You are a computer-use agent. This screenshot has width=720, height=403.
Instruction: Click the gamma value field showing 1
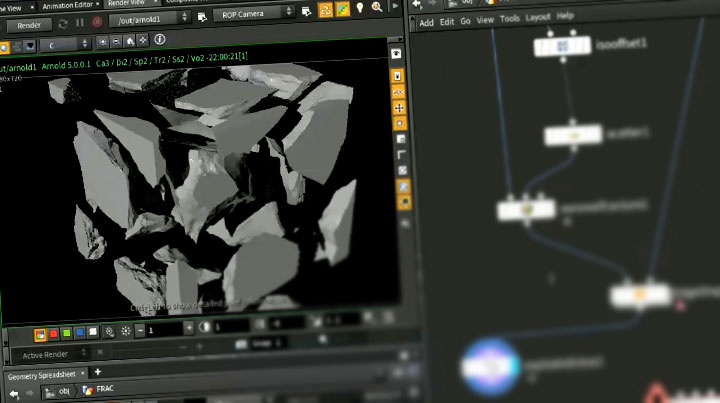point(232,326)
